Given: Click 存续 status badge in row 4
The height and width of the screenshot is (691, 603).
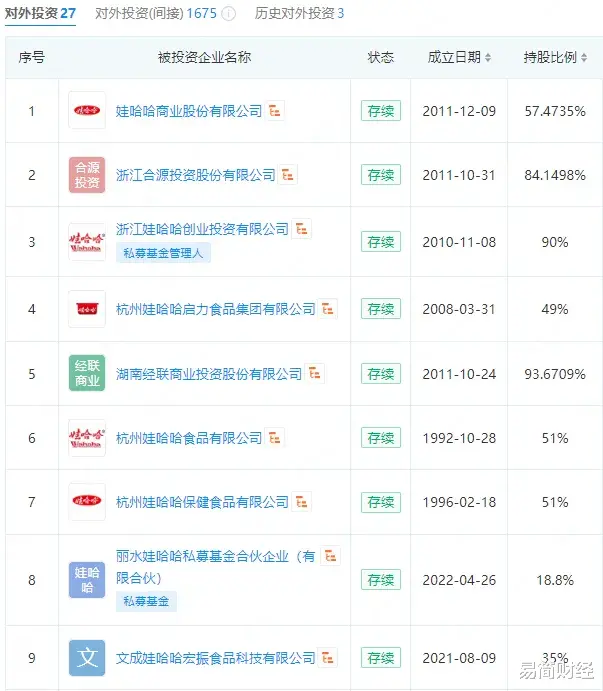Looking at the screenshot, I should click(381, 309).
